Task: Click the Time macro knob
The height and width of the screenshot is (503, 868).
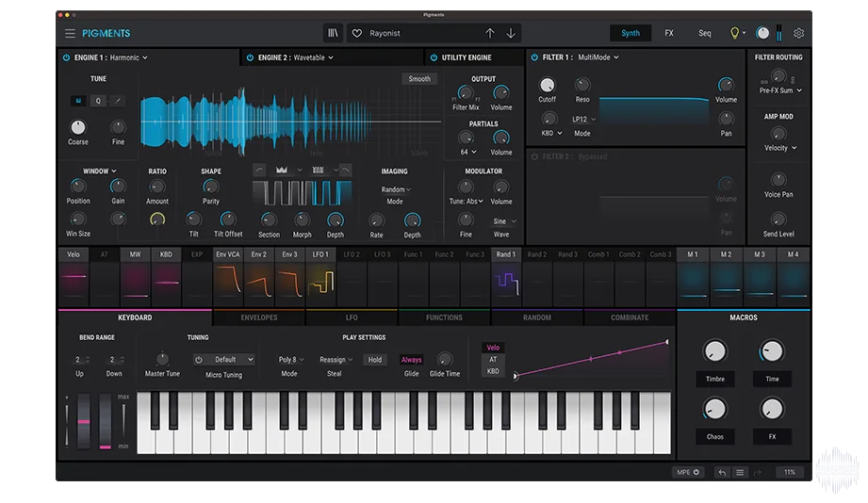Action: pos(772,350)
